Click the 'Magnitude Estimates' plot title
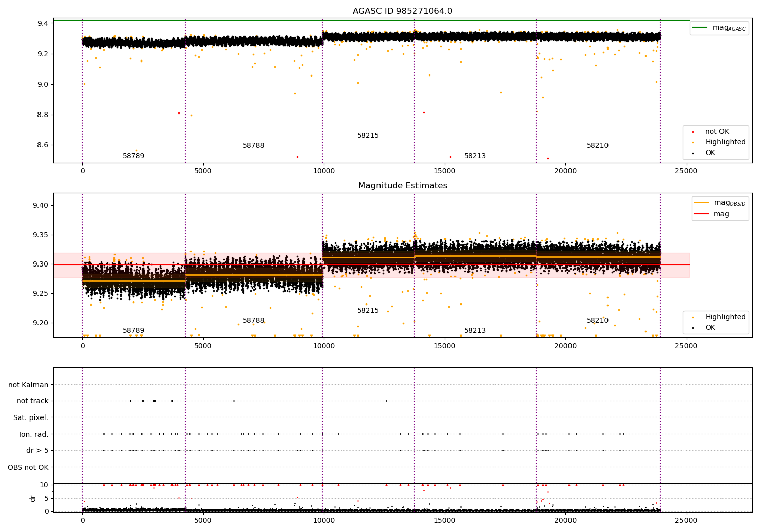Viewport: 760px width, 532px height. [x=402, y=186]
